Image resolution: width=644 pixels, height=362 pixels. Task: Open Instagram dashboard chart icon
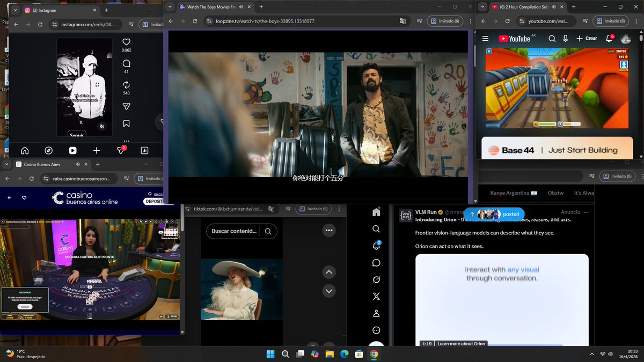pos(144,151)
